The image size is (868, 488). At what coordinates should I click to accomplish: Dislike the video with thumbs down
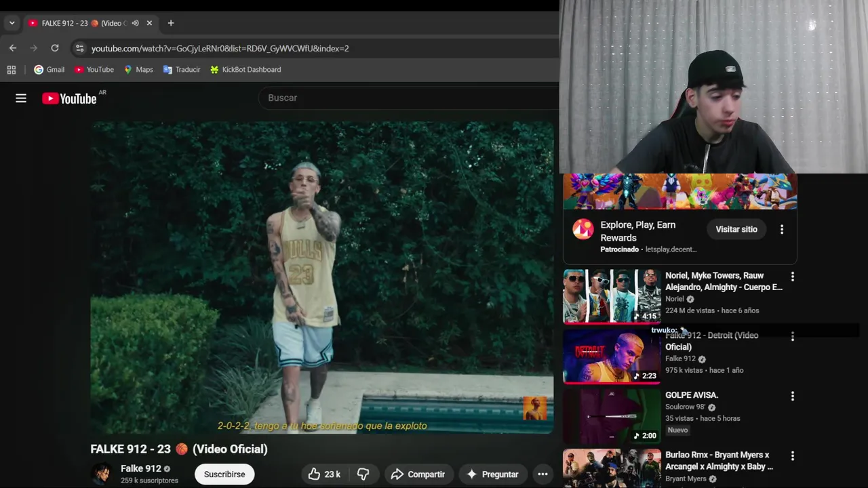tap(363, 474)
